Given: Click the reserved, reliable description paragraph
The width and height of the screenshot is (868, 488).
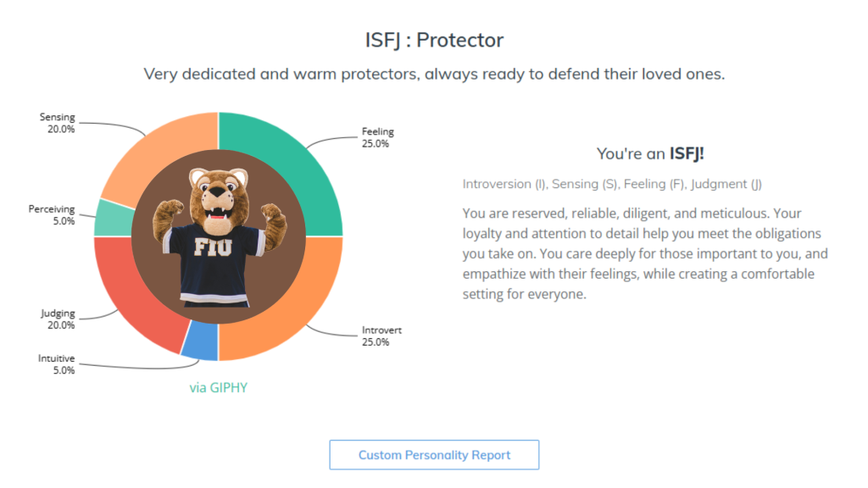Looking at the screenshot, I should 644,253.
